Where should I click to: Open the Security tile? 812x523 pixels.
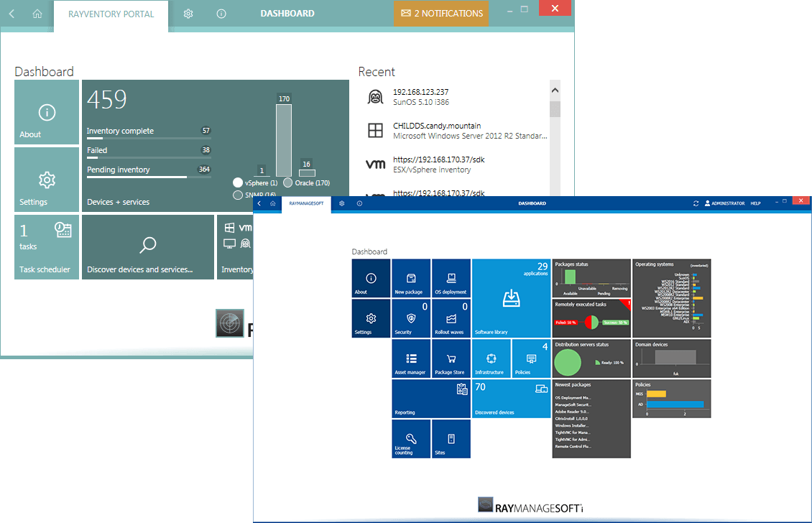click(411, 318)
